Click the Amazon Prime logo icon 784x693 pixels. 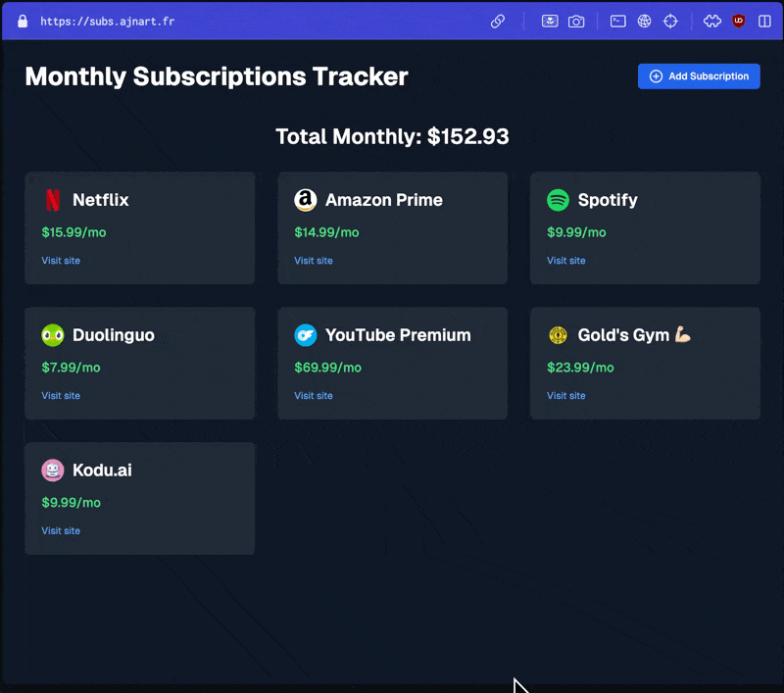305,200
